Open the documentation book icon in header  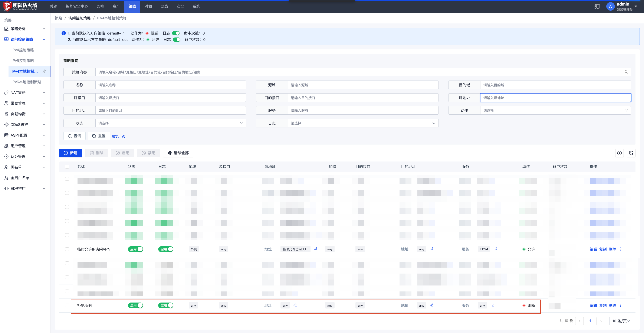597,7
